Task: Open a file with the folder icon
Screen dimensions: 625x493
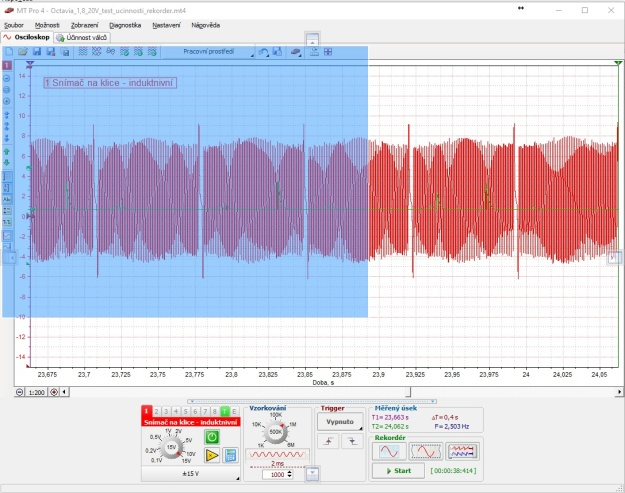Action: point(23,52)
